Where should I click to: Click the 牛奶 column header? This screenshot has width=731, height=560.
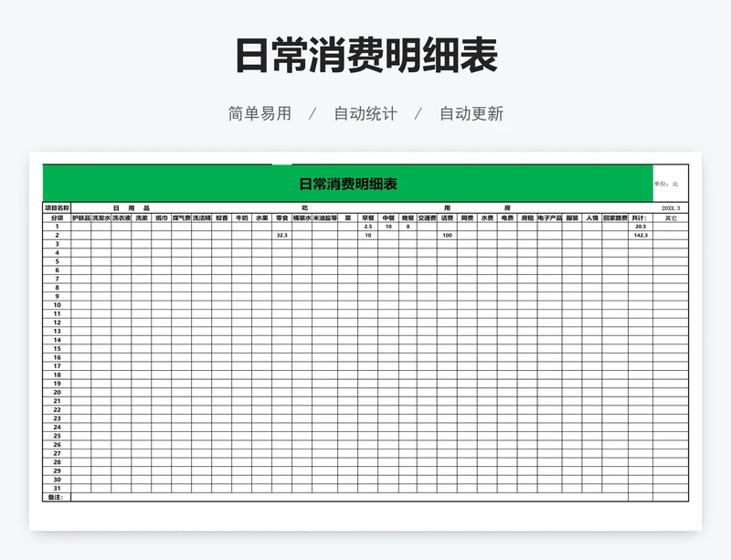(241, 217)
